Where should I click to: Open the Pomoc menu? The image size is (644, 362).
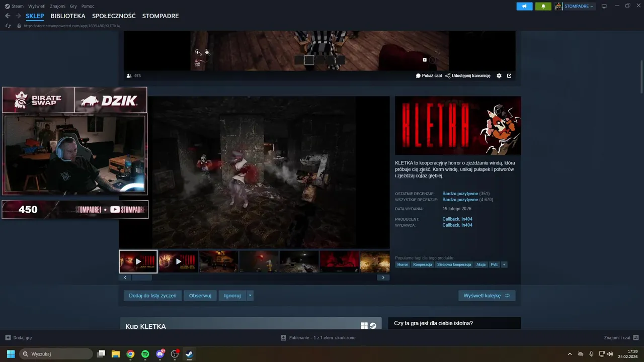[88, 6]
